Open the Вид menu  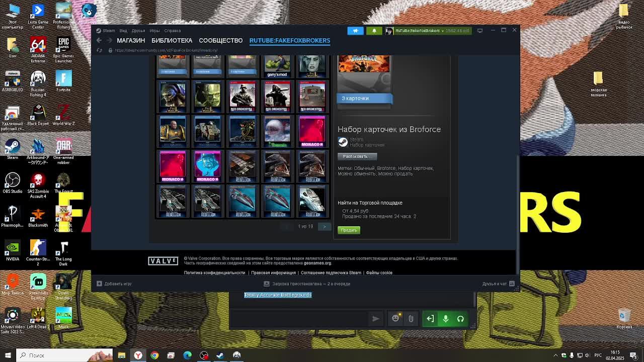[123, 31]
